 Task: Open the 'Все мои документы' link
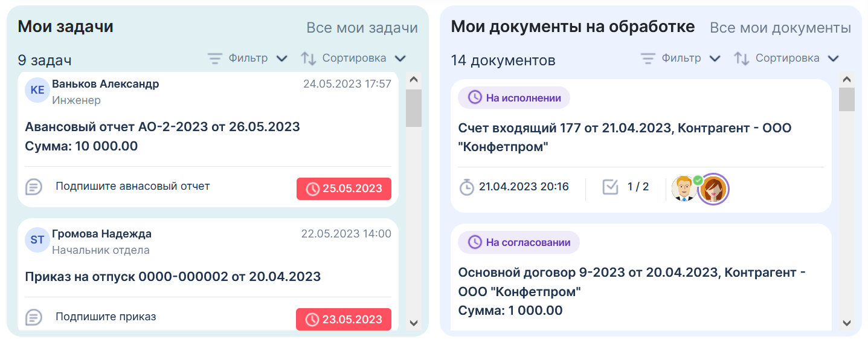click(x=780, y=28)
